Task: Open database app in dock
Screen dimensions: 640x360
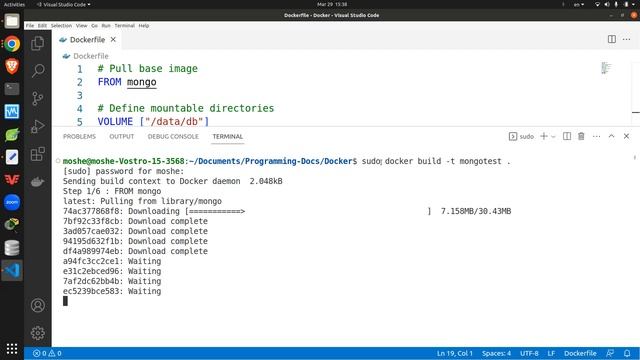Action: [12, 248]
